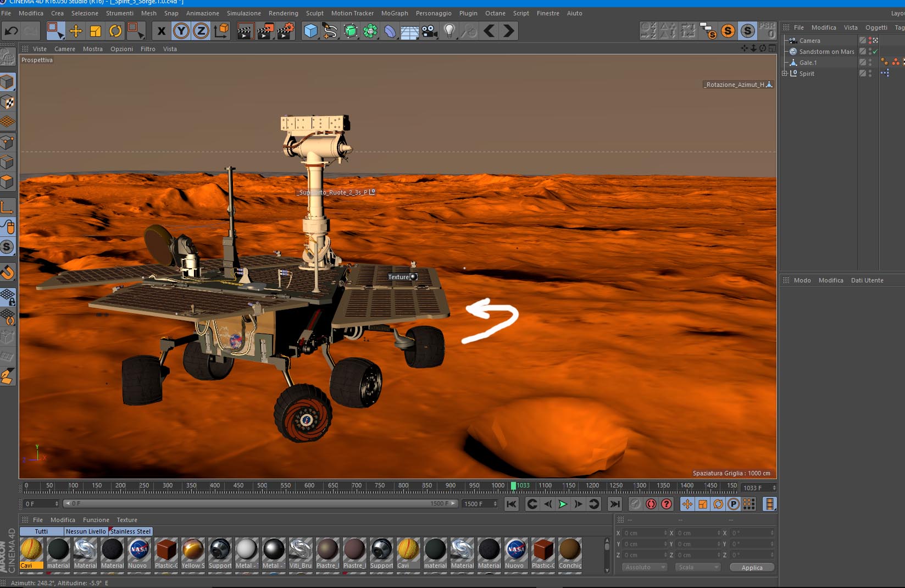Open the Assoluto coordinate mode dropdown

click(x=644, y=567)
